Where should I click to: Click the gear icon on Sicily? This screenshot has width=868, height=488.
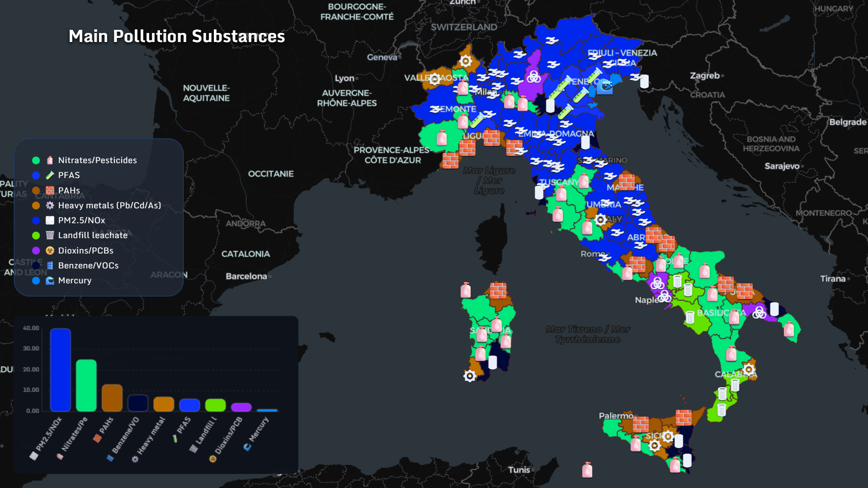click(x=668, y=436)
